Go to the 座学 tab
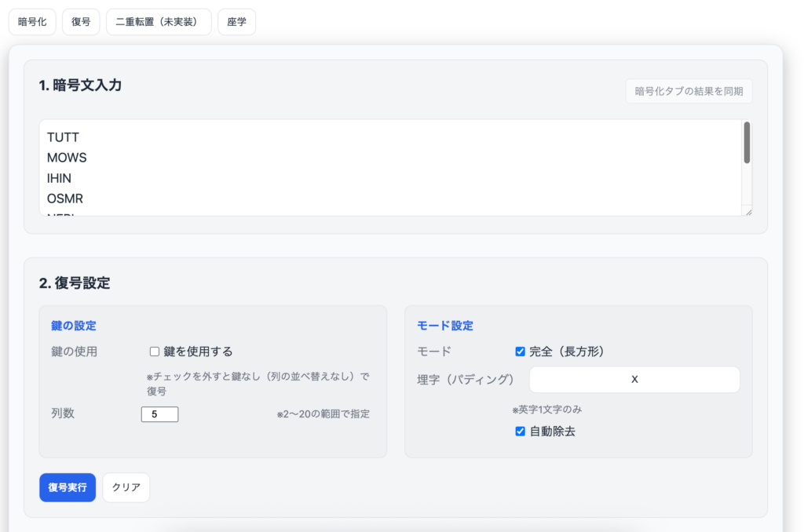The height and width of the screenshot is (532, 804). 236,22
